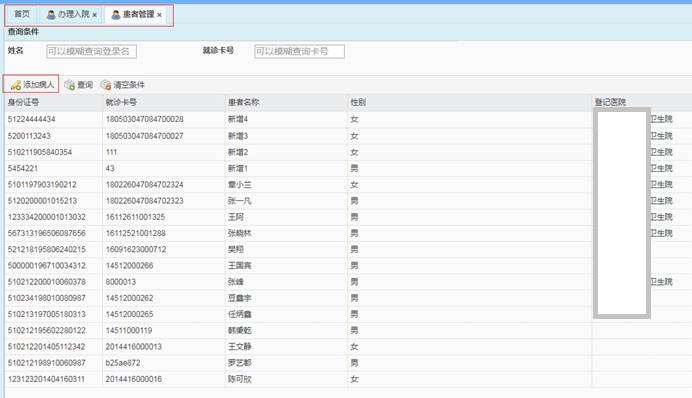Select ID cell 510212201405112342
The height and width of the screenshot is (398, 692).
click(x=46, y=347)
